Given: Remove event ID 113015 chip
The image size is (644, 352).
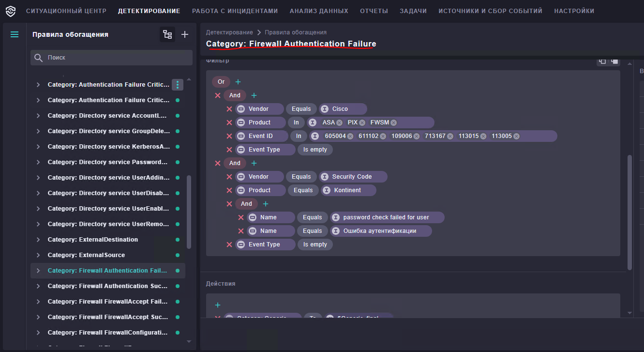Looking at the screenshot, I should pos(483,136).
